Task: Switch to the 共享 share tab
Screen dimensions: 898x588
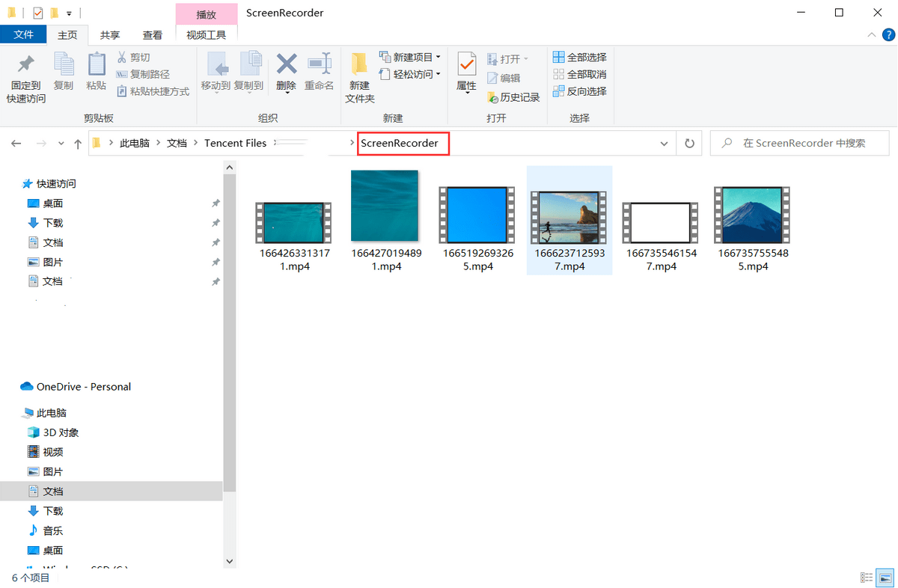Action: [x=110, y=35]
